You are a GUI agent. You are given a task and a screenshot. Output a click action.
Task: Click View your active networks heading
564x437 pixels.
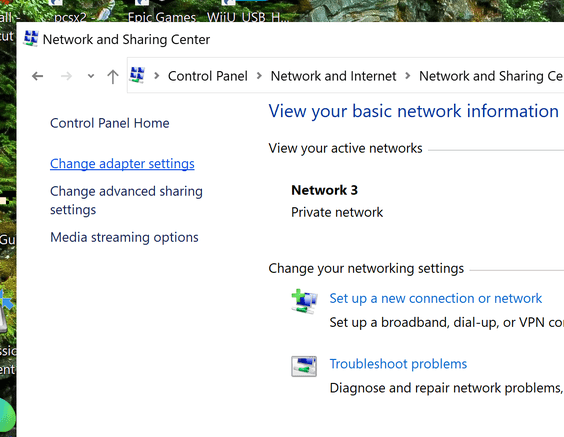[345, 148]
